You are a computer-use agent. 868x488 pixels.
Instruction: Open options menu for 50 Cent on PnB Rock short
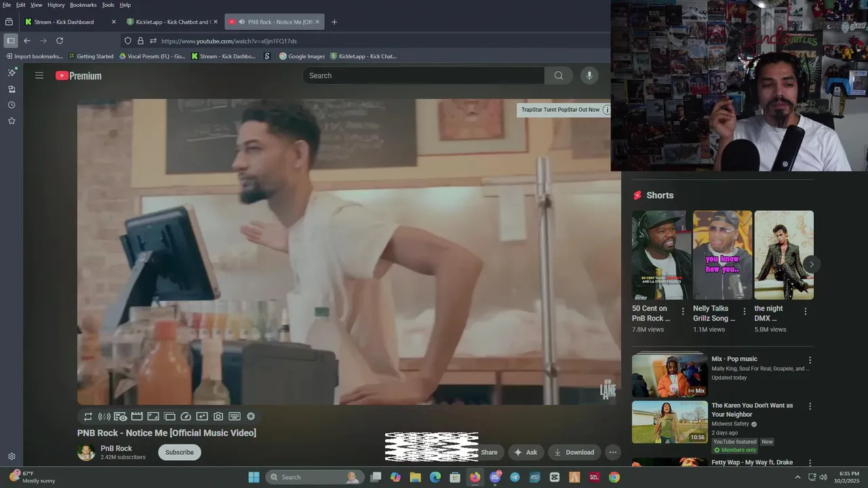(683, 312)
